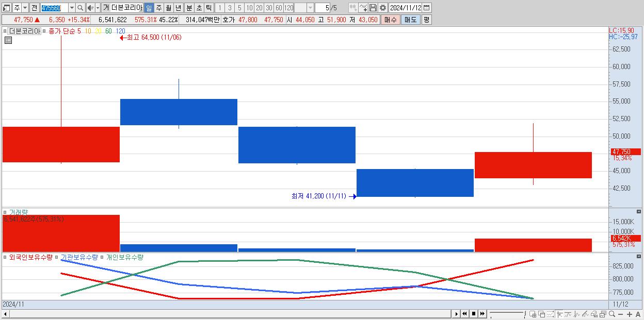Image resolution: width=644 pixels, height=320 pixels.
Task: Click the zigzag wave tool icon
Action: click(577, 314)
